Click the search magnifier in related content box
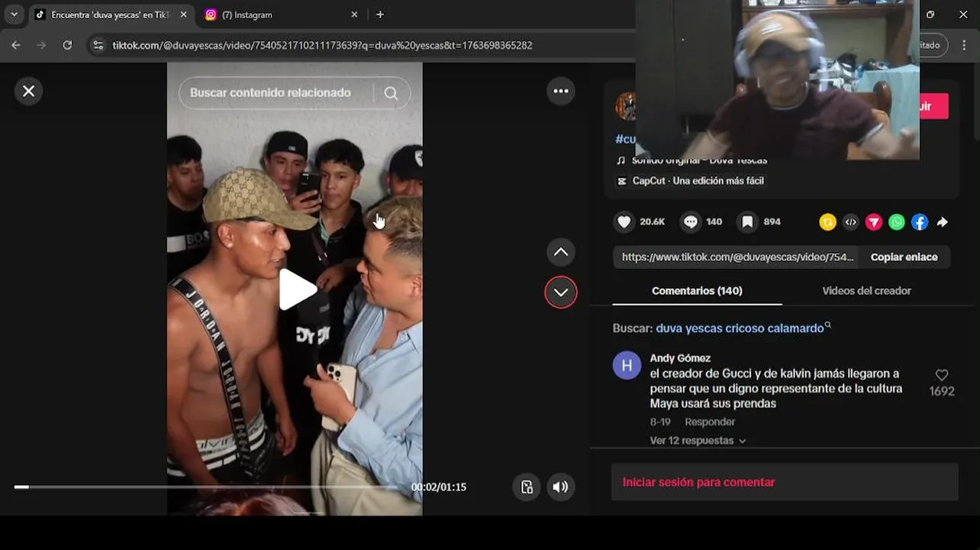980x550 pixels. [391, 93]
